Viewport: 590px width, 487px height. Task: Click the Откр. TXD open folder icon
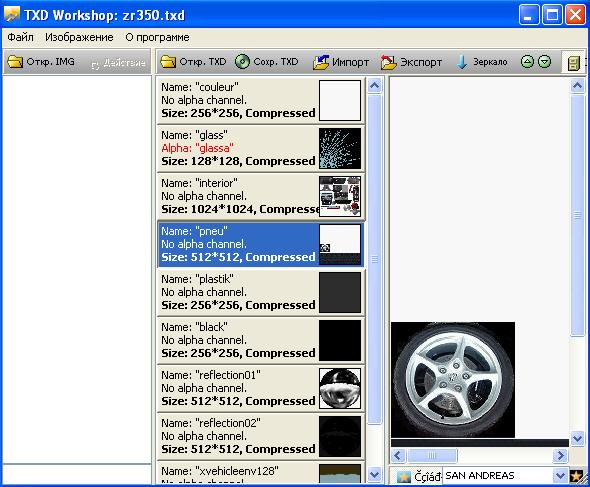[x=168, y=61]
